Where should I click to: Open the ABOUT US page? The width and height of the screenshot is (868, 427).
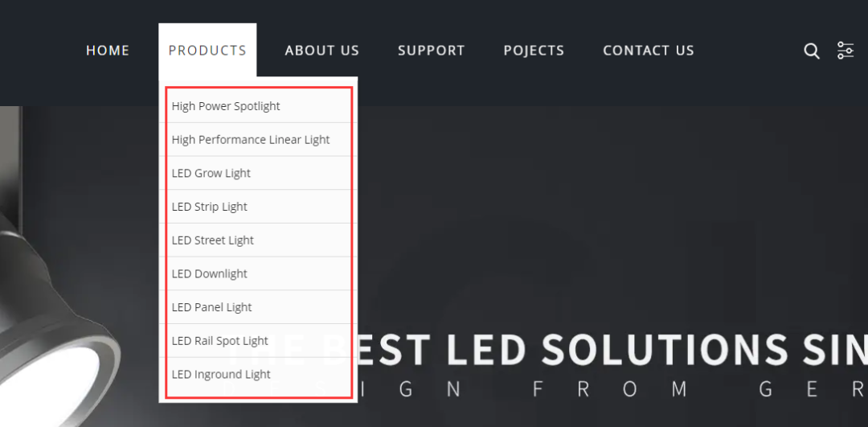321,51
